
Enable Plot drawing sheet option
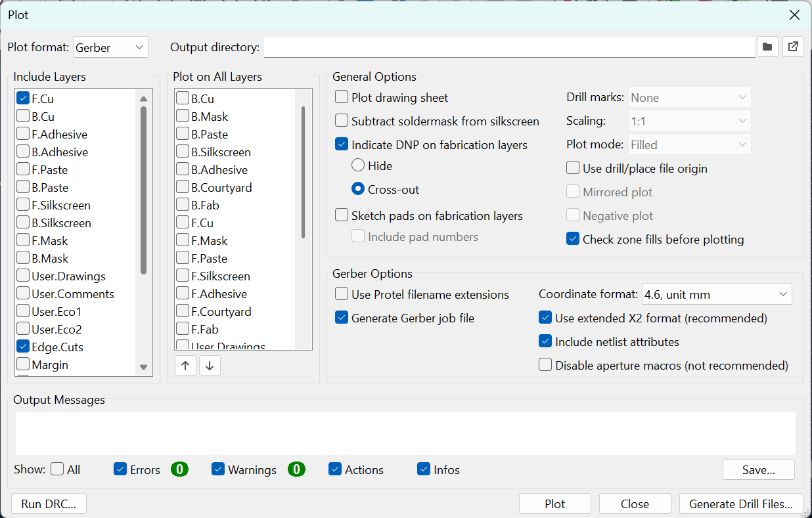(342, 98)
